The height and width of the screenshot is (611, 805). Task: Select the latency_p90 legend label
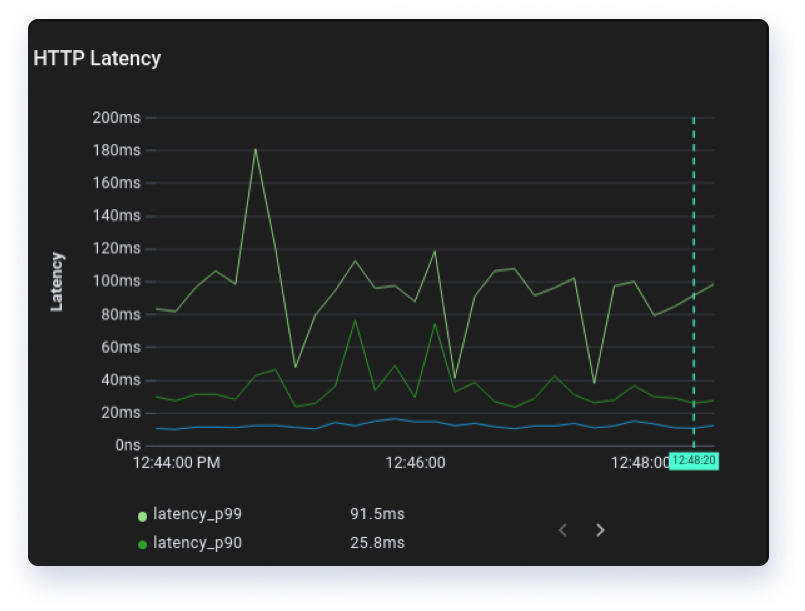tap(197, 543)
